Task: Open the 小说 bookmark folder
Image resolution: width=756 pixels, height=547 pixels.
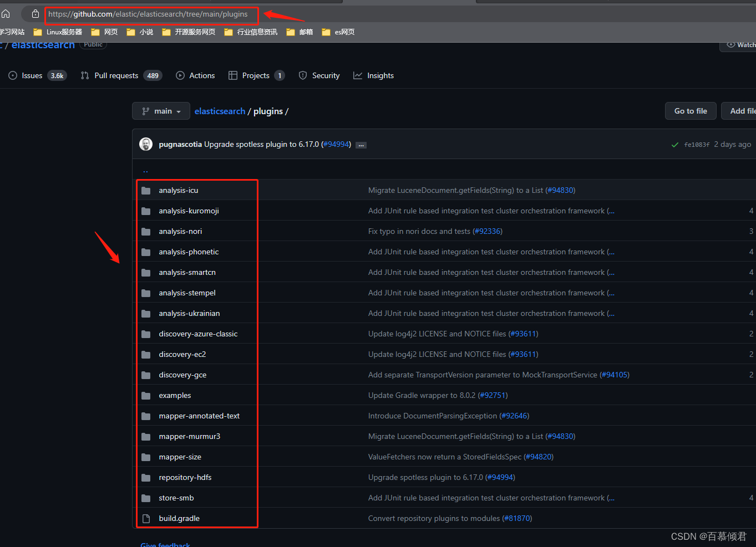Action: pos(140,32)
